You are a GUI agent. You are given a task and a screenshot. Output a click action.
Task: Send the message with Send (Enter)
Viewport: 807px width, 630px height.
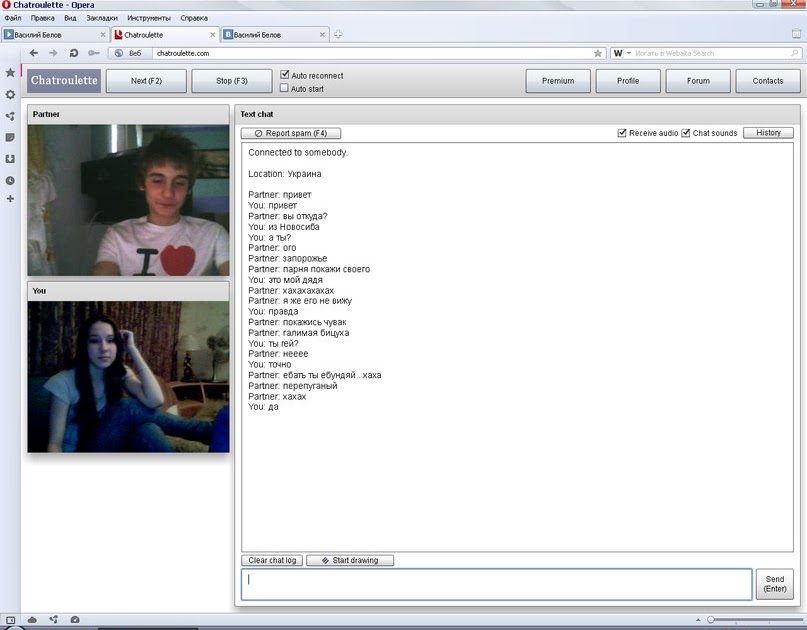point(775,584)
